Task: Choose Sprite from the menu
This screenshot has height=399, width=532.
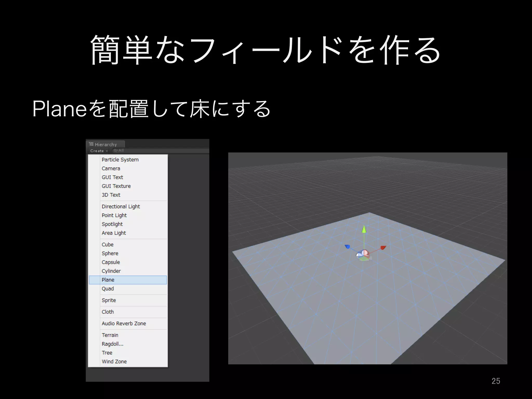Action: (128, 300)
